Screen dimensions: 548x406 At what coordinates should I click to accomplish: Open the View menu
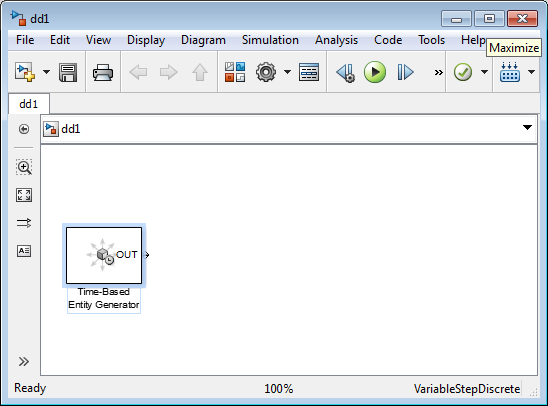point(98,40)
